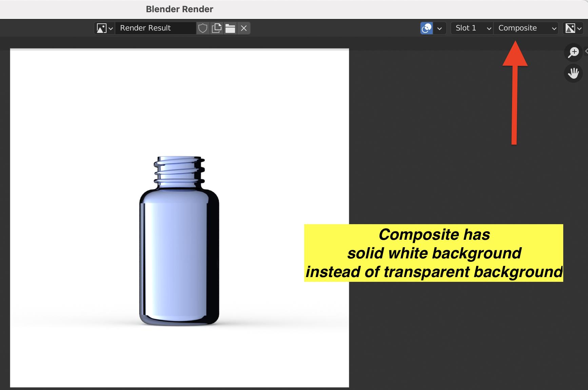Open image file with folder icon
Screen dimensions: 588x390
click(230, 28)
